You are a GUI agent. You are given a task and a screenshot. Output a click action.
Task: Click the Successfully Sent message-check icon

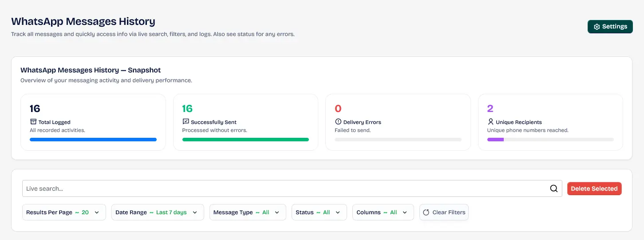click(186, 122)
